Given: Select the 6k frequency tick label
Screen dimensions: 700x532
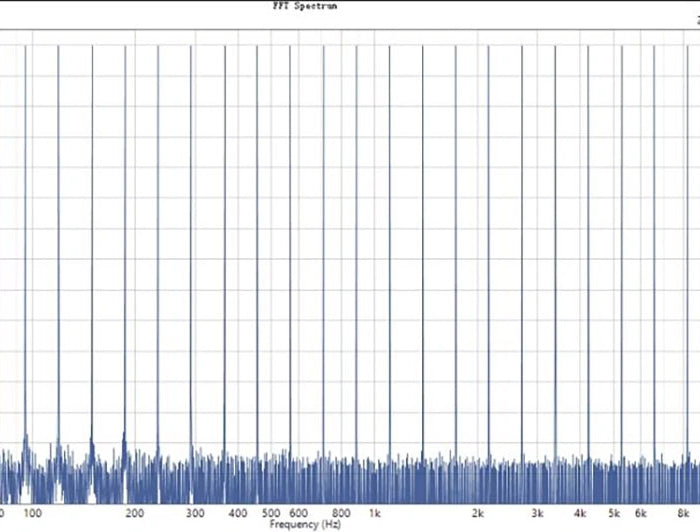Looking at the screenshot, I should (640, 513).
